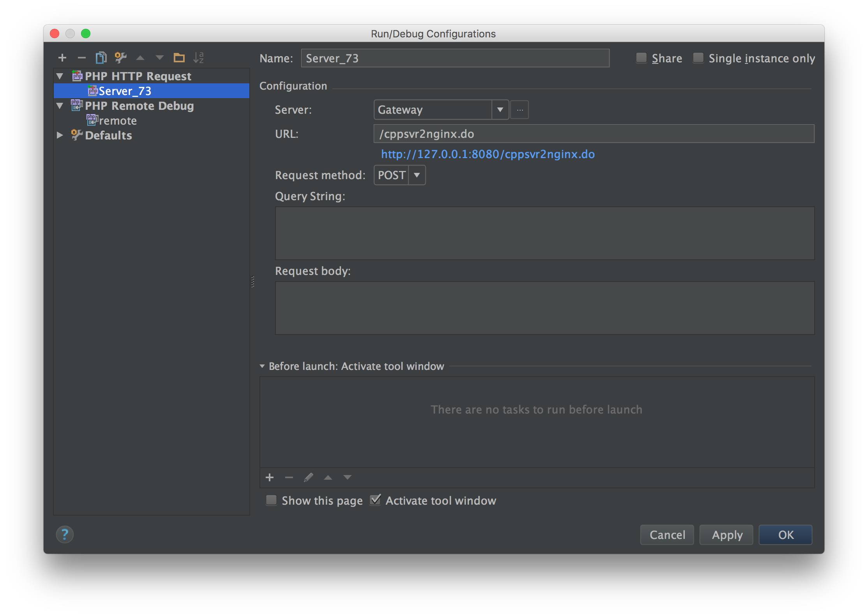Uncheck Activate tool window option
Screen dimensions: 868x616
(x=375, y=500)
